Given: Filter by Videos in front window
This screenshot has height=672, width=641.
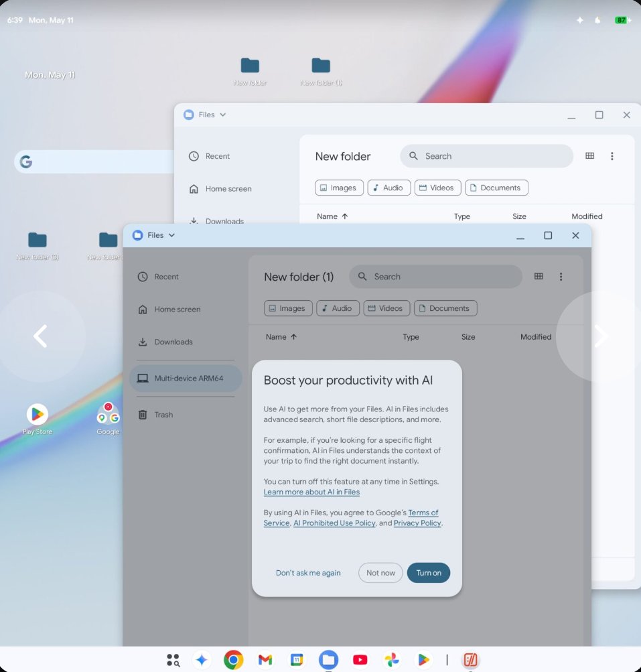Looking at the screenshot, I should point(386,308).
